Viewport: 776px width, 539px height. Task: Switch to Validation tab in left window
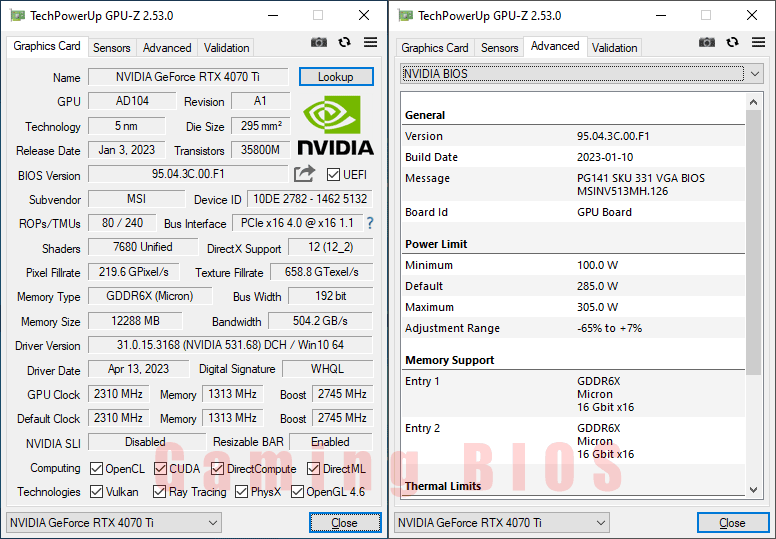[227, 48]
